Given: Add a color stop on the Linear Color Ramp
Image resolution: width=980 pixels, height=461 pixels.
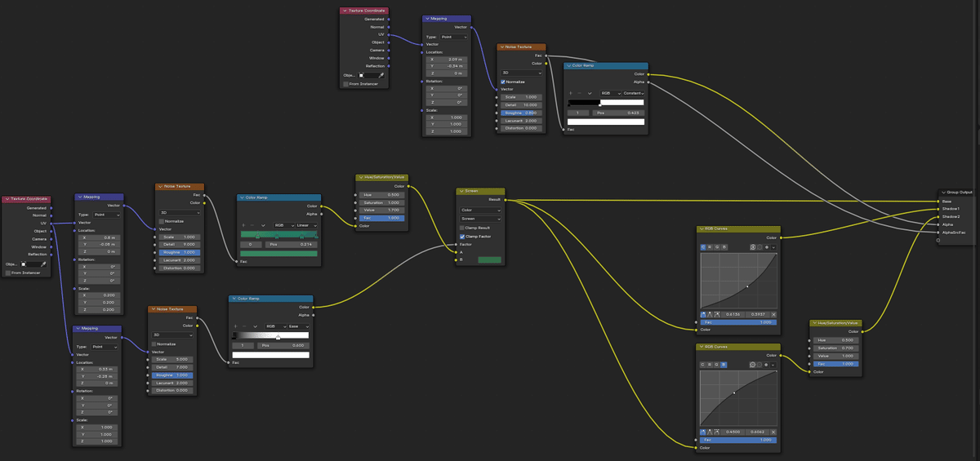Looking at the screenshot, I should pos(243,225).
